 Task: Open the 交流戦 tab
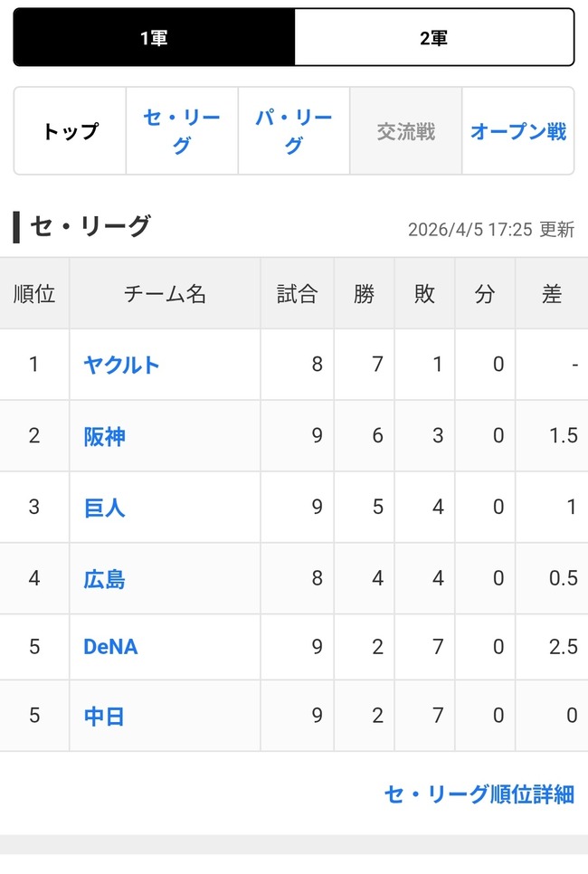(x=403, y=129)
